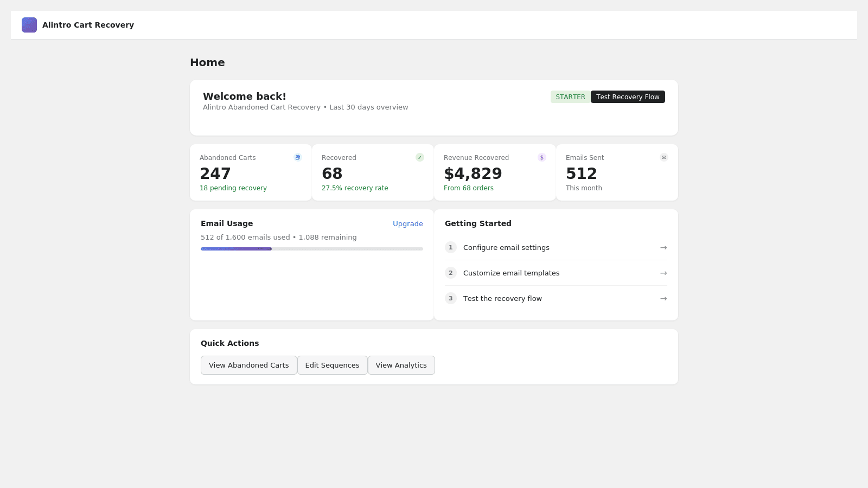Open View Analytics quick action
This screenshot has width=868, height=488.
401,365
